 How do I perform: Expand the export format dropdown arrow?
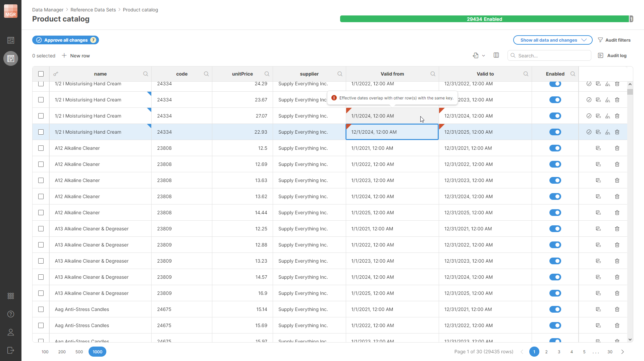483,55
